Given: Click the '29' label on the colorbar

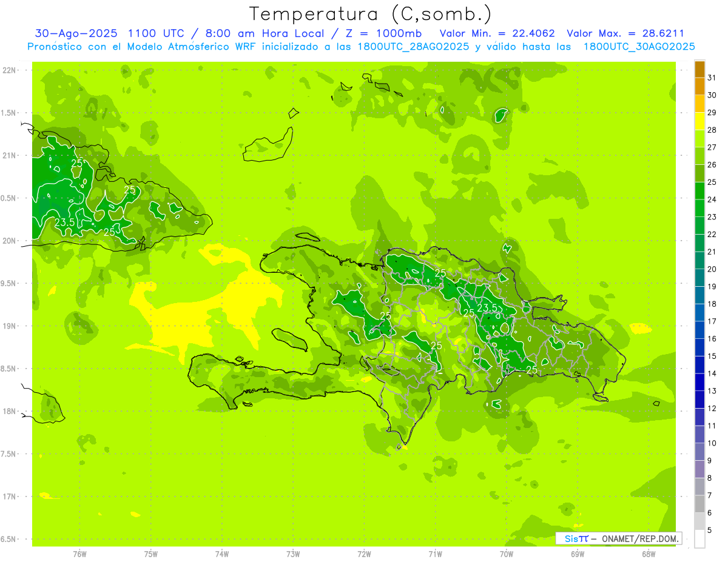Looking at the screenshot, I should 712,112.
